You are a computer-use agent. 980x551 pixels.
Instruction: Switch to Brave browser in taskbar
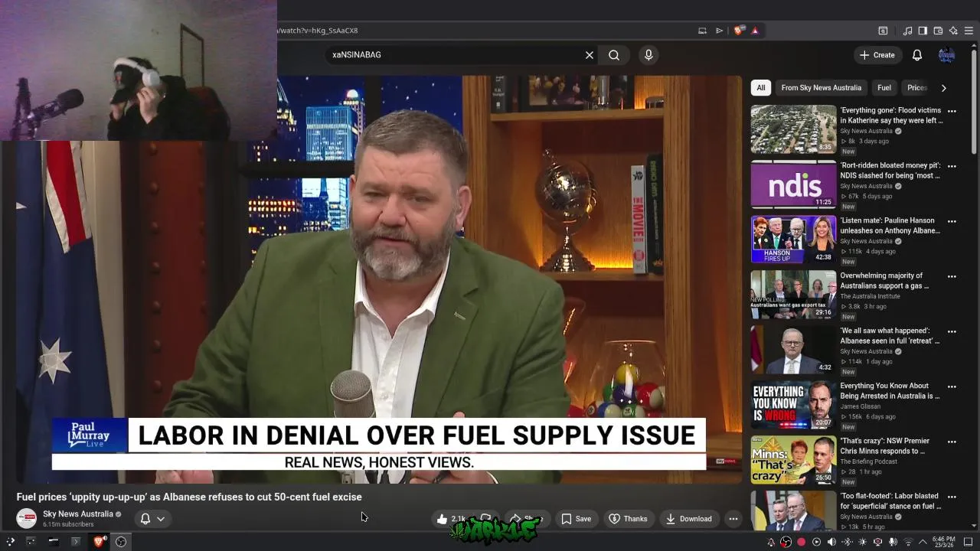99,542
